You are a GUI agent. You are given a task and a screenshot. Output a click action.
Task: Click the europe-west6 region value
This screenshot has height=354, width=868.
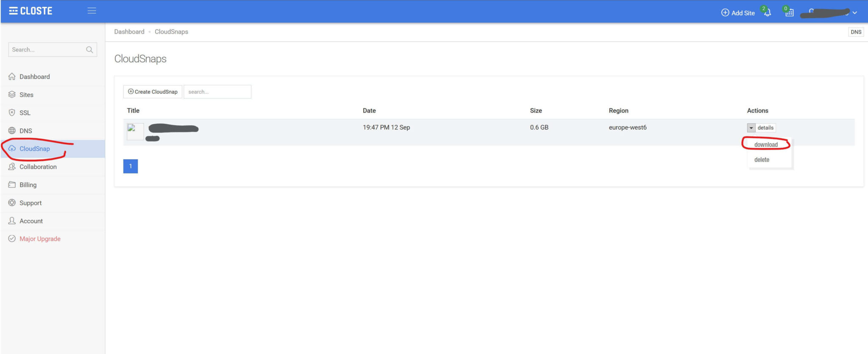tap(628, 127)
